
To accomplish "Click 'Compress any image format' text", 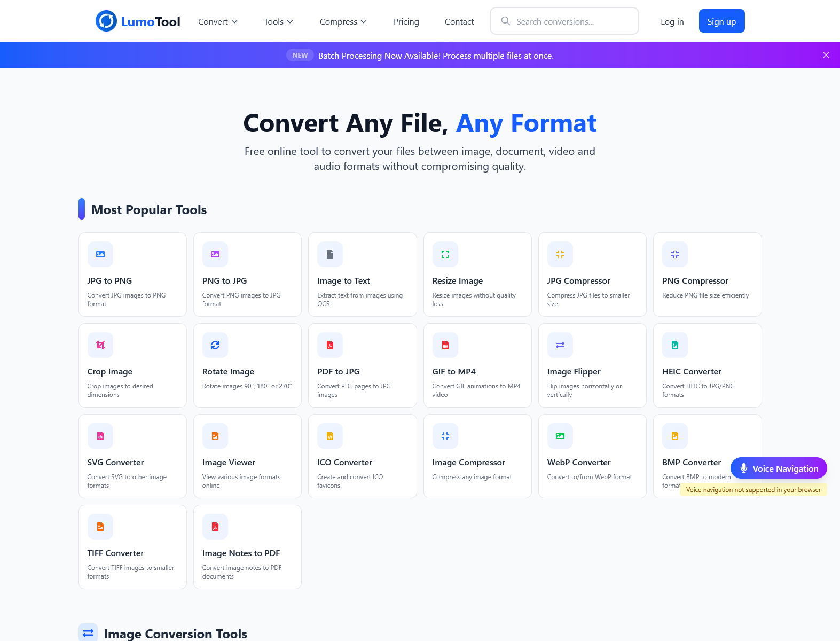I will 472,477.
